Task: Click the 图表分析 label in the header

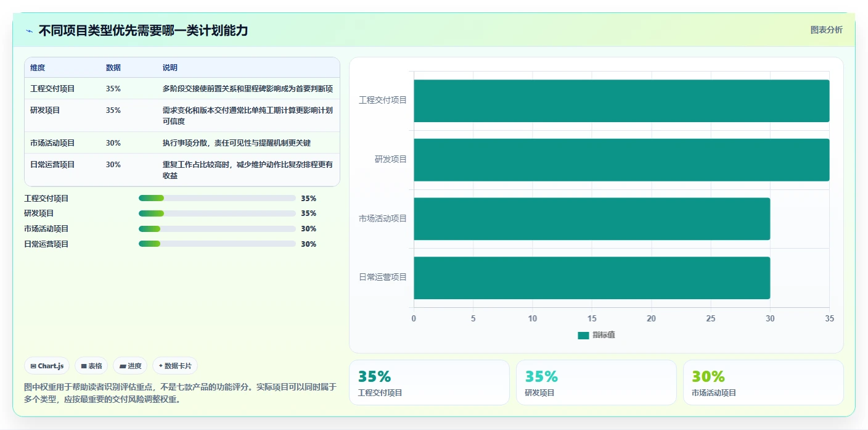Action: click(826, 30)
